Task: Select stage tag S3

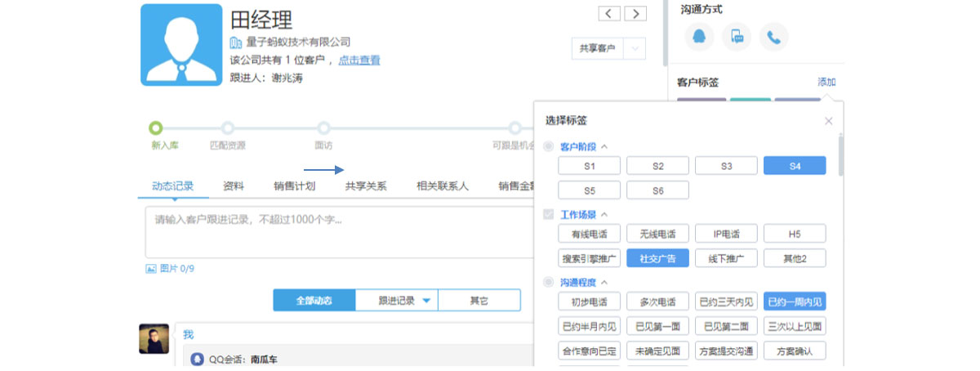Action: (726, 166)
